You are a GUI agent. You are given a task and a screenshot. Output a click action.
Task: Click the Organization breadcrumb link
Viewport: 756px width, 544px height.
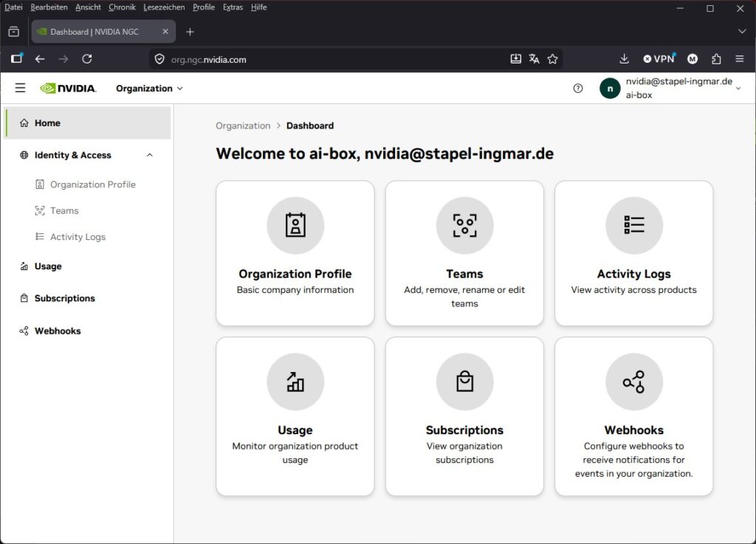(243, 125)
